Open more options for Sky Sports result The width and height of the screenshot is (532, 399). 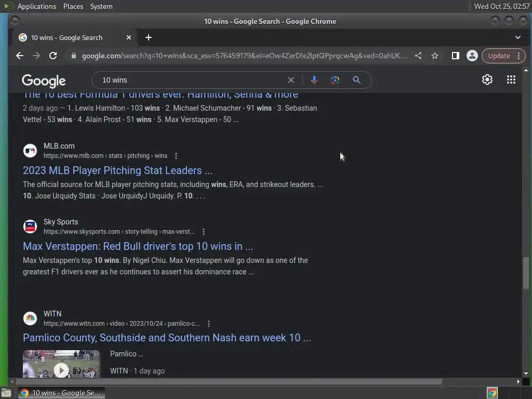pos(204,232)
